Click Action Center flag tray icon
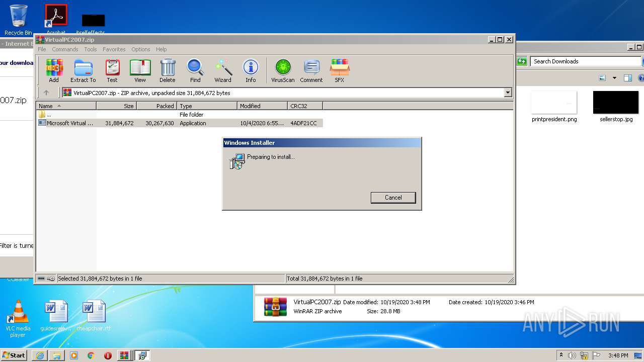Image resolution: width=644 pixels, height=362 pixels. coord(596,355)
